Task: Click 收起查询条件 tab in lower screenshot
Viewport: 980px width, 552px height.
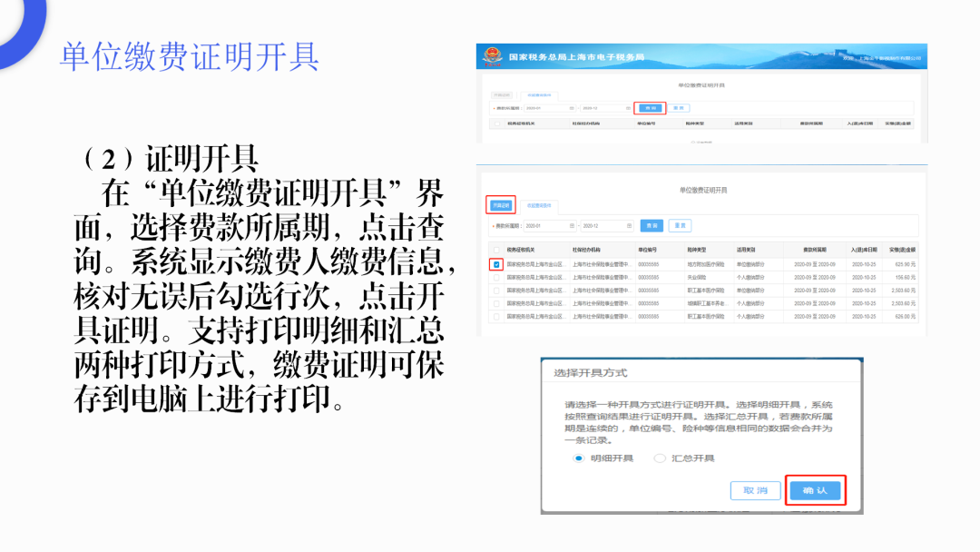Action: (539, 206)
